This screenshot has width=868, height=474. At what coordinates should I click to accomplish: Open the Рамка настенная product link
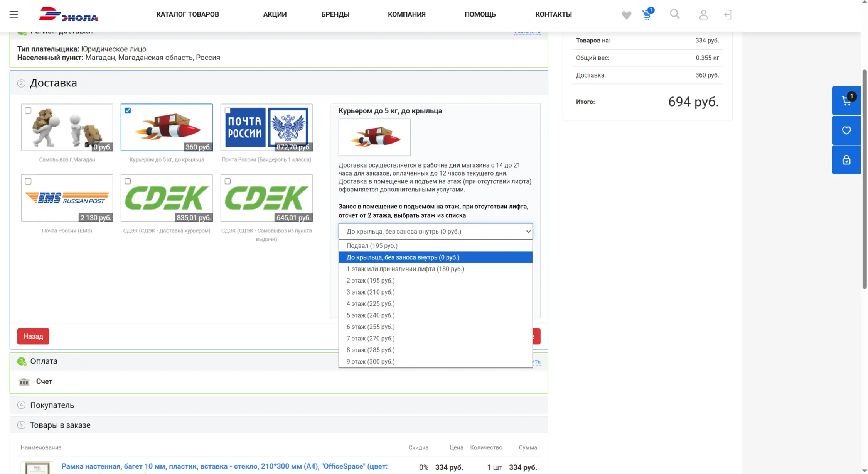point(224,466)
